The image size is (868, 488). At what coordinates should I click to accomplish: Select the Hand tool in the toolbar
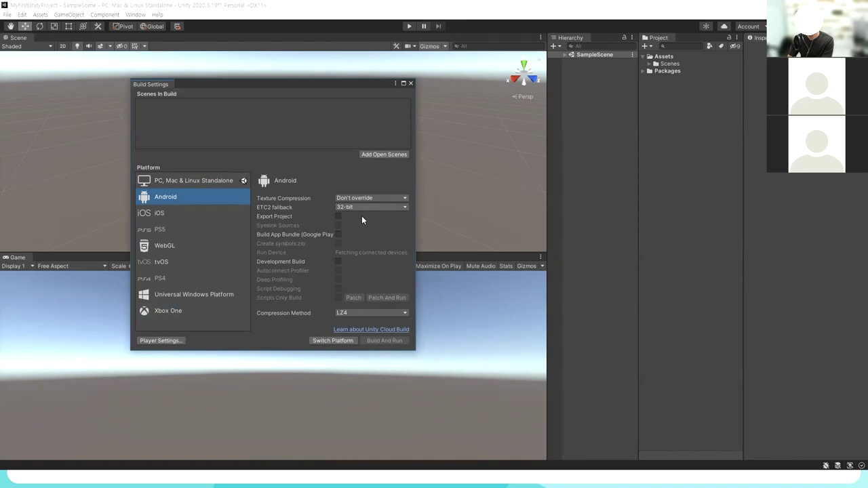click(10, 26)
